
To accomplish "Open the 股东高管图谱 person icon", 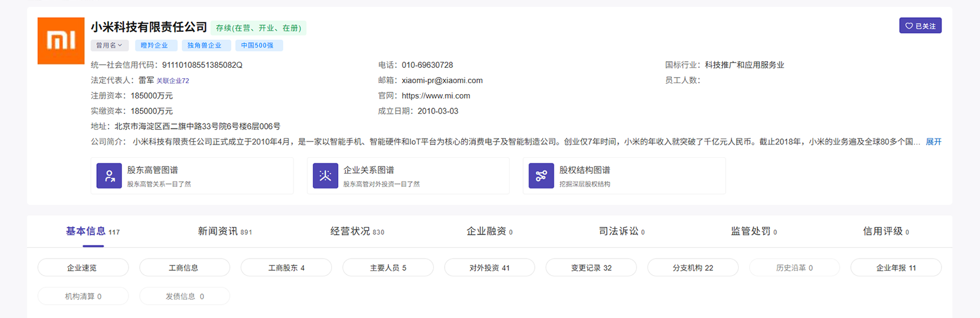I will [x=109, y=176].
